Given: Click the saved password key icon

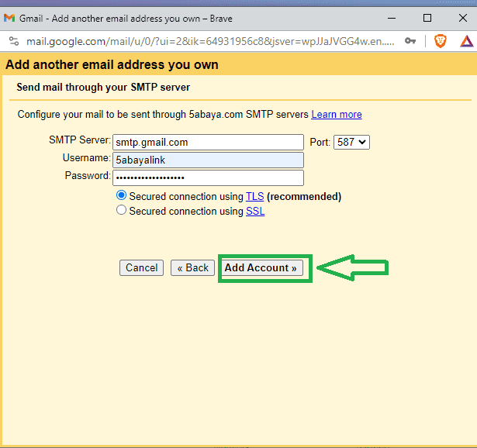Looking at the screenshot, I should tap(410, 40).
